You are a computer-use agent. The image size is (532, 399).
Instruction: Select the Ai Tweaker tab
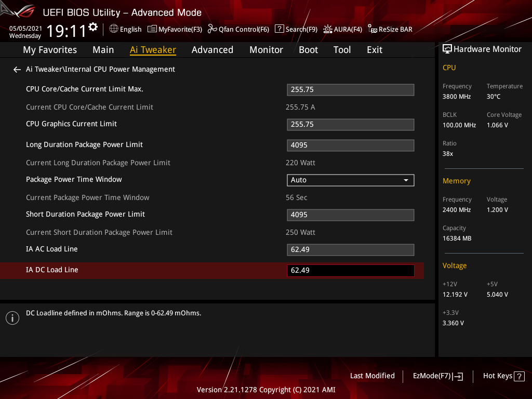(153, 50)
